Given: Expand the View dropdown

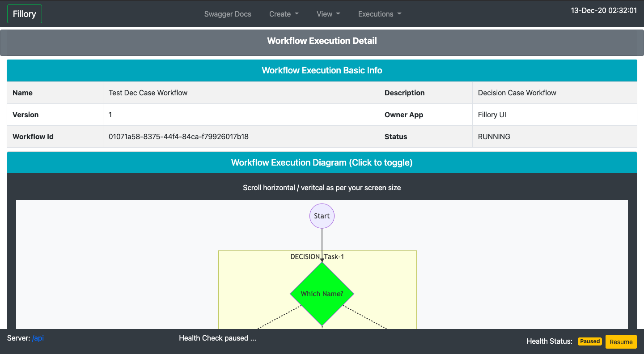Looking at the screenshot, I should click(x=328, y=14).
